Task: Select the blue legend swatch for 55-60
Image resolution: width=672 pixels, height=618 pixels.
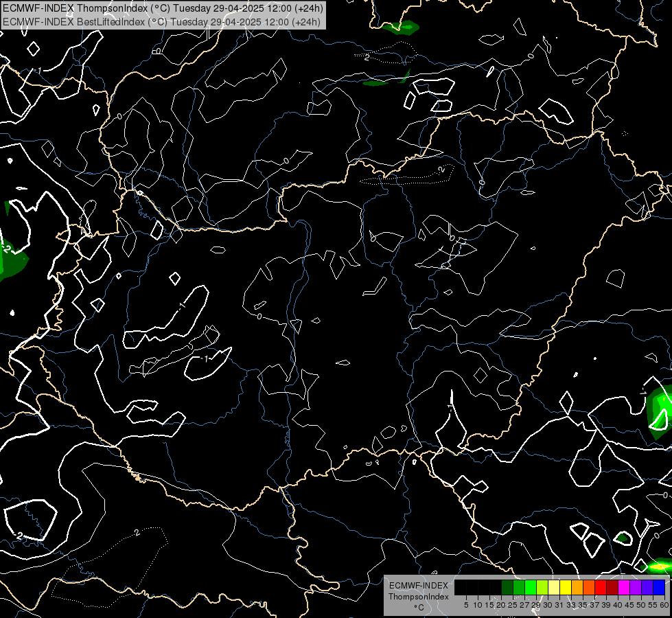Action: point(659,587)
